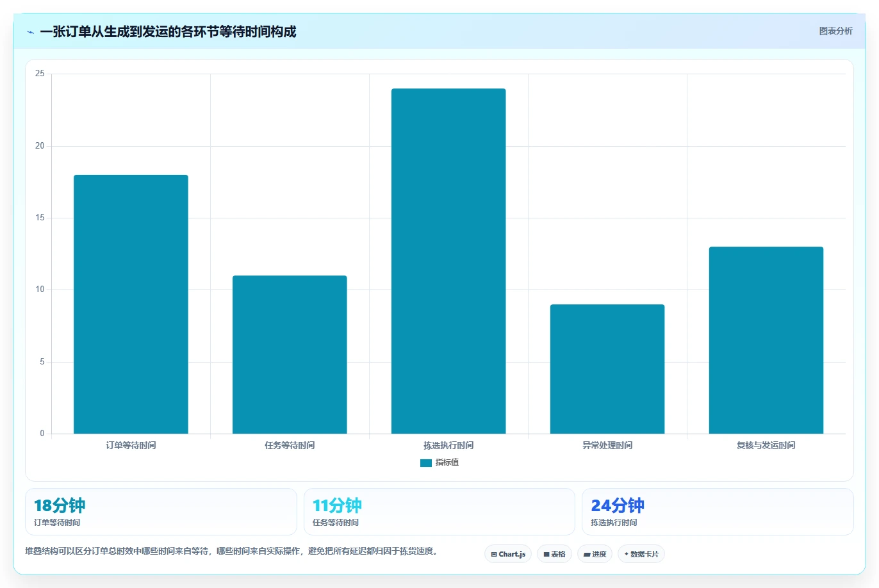
Task: Click the 拣选执行时间 x-axis label
Action: 448,445
